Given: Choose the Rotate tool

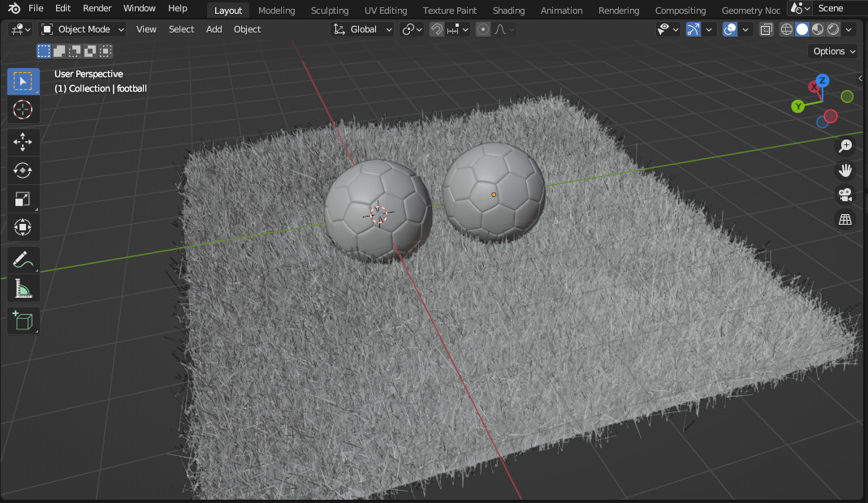Looking at the screenshot, I should pyautogui.click(x=23, y=170).
